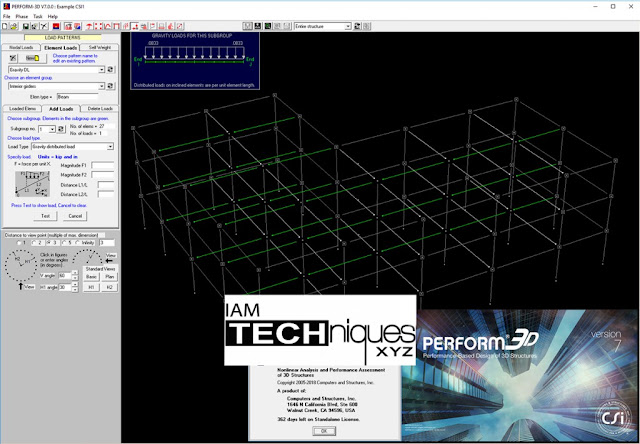Screen dimensions: 640x444
Task: Click the Test button
Action: pos(46,216)
